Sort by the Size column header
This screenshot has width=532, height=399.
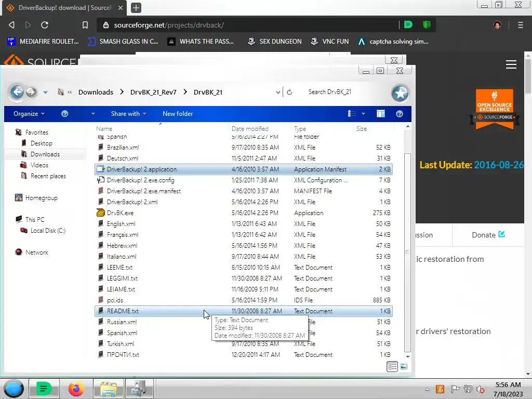pyautogui.click(x=362, y=129)
